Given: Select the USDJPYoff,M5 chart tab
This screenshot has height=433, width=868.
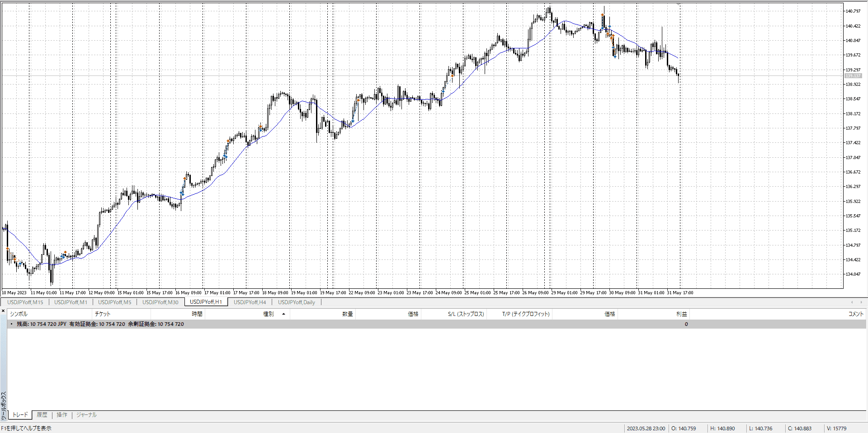Looking at the screenshot, I should tap(114, 302).
